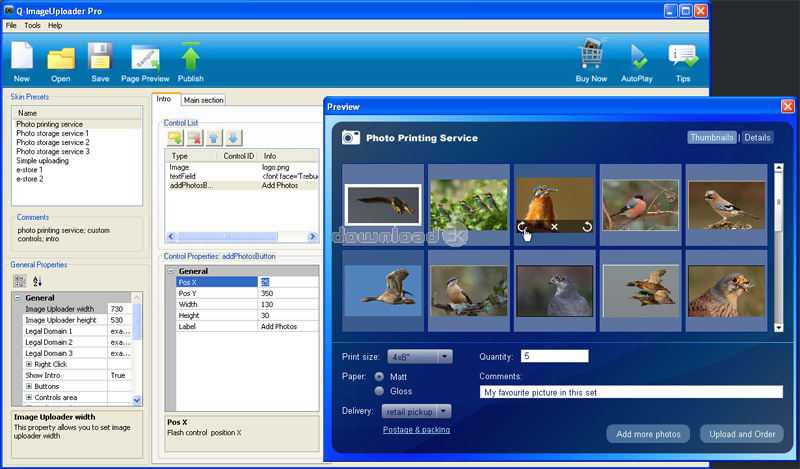Open the Tools menu
Screen dimensions: 800x469
(x=32, y=25)
